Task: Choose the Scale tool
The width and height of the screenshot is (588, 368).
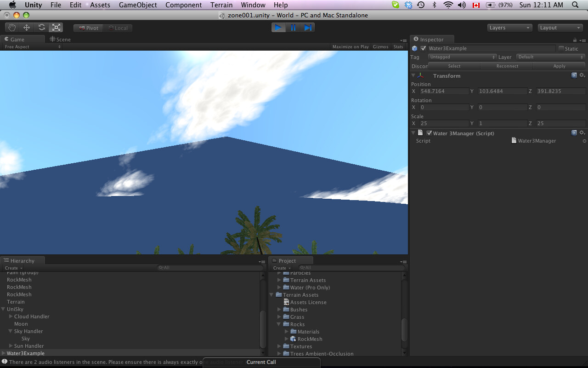Action: tap(56, 27)
